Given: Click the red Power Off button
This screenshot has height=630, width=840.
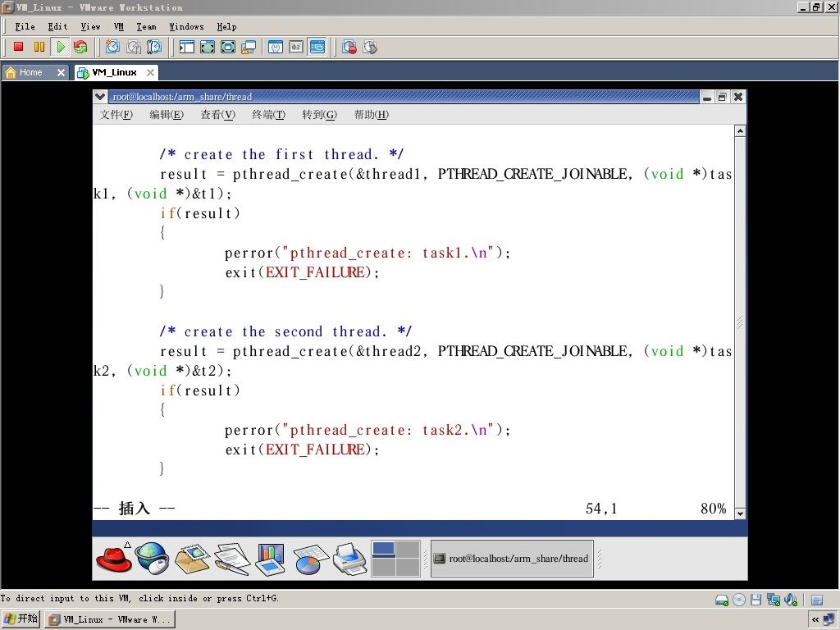Looking at the screenshot, I should point(18,47).
